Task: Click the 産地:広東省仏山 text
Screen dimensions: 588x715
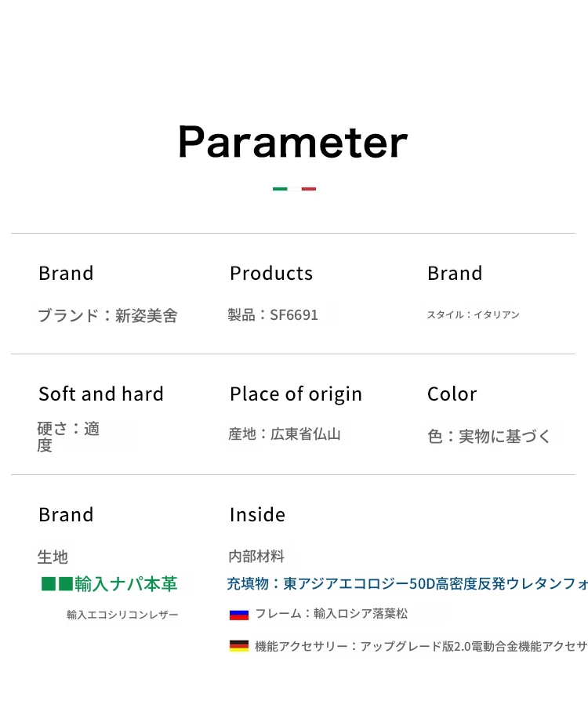Action: coord(285,434)
